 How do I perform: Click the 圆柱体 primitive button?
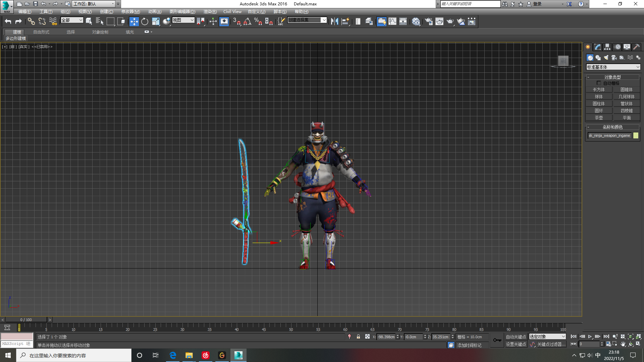pyautogui.click(x=599, y=104)
